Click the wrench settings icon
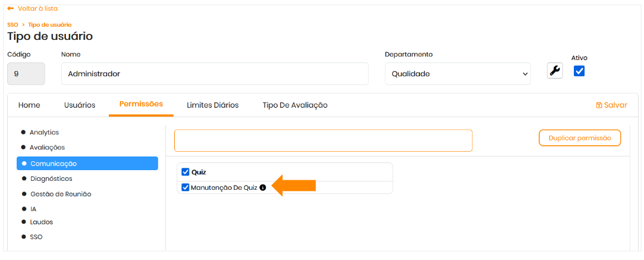The height and width of the screenshot is (260, 644). coord(555,71)
